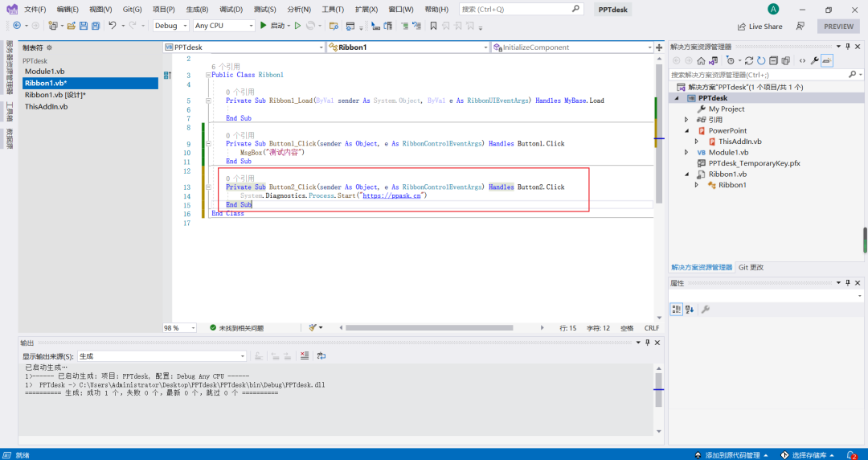This screenshot has height=460, width=868.
Task: Start debugging with the green play arrow
Action: coord(264,26)
